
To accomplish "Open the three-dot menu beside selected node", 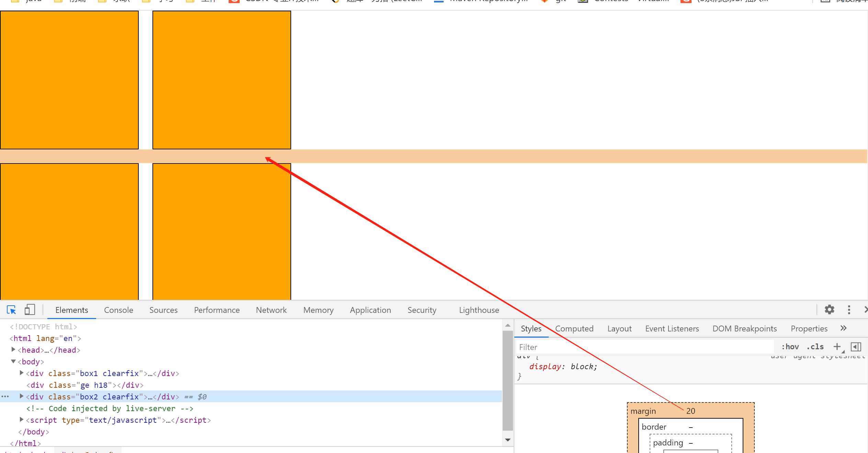I will coord(5,396).
